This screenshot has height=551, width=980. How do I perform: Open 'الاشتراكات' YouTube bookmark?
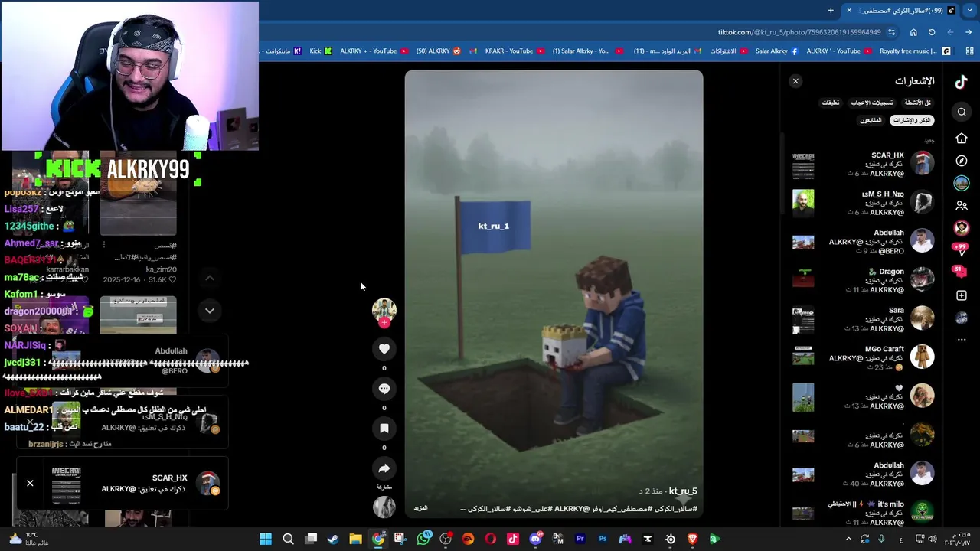729,51
